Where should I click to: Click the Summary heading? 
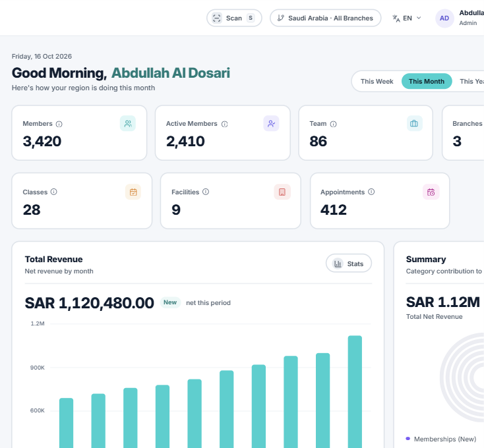(x=426, y=260)
